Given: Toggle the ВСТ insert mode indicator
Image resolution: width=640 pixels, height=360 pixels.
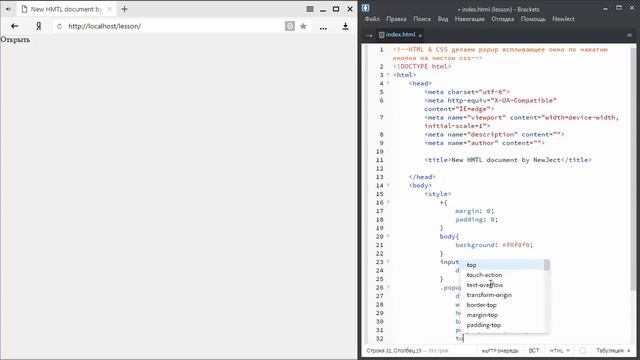Looking at the screenshot, I should (534, 351).
